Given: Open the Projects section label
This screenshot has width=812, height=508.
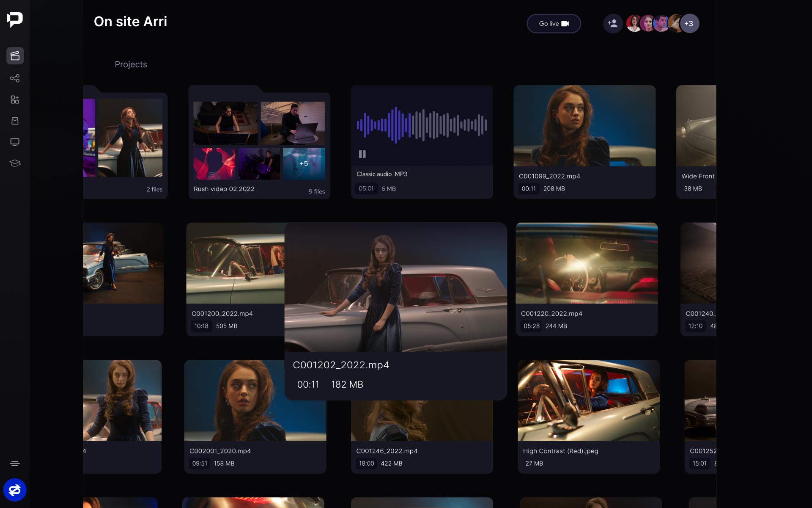Looking at the screenshot, I should click(x=131, y=64).
